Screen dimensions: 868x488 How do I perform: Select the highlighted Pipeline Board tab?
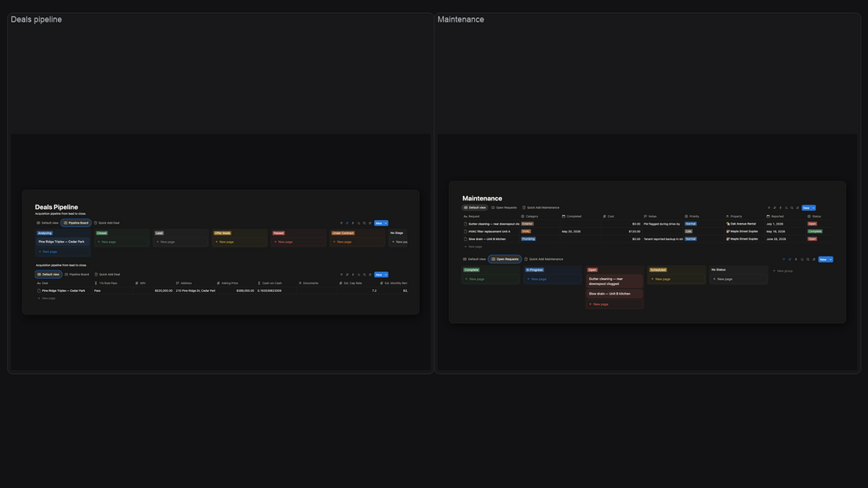(x=76, y=223)
